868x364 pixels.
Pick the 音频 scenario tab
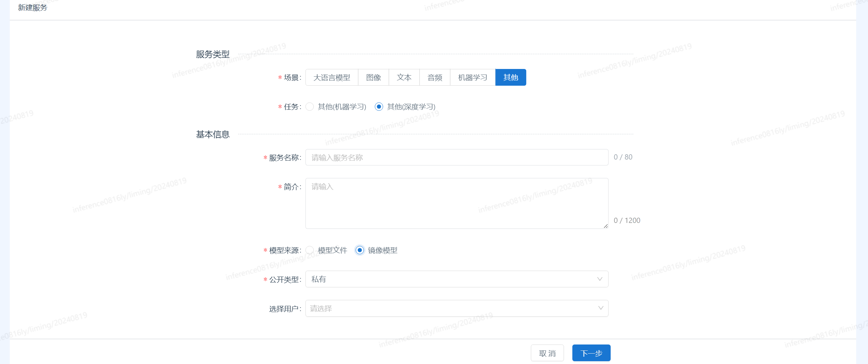pyautogui.click(x=435, y=77)
